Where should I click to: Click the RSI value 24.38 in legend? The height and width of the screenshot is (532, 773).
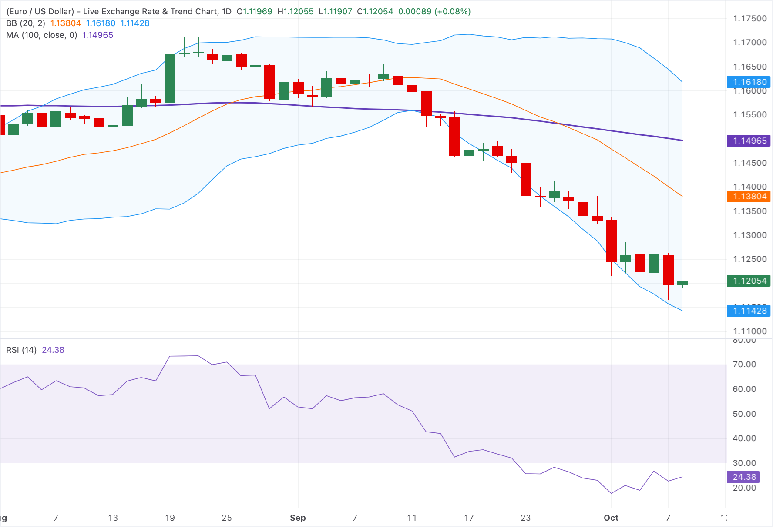coord(53,350)
